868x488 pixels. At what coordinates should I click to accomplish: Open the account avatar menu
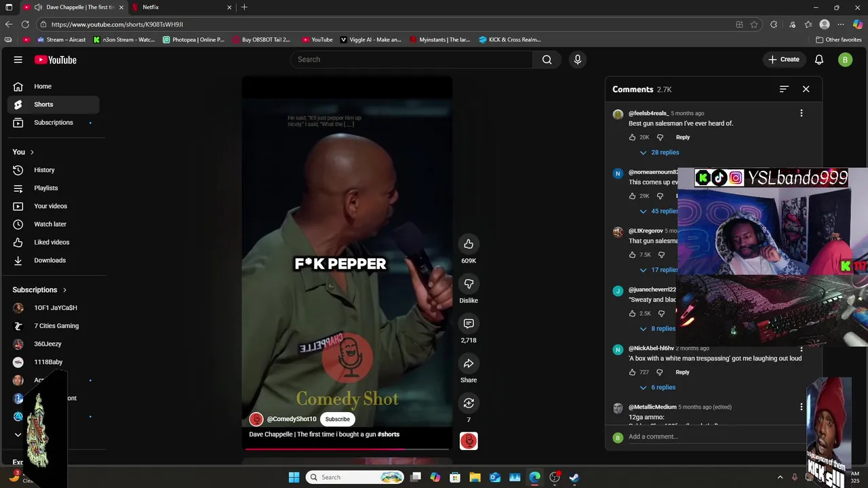[845, 60]
